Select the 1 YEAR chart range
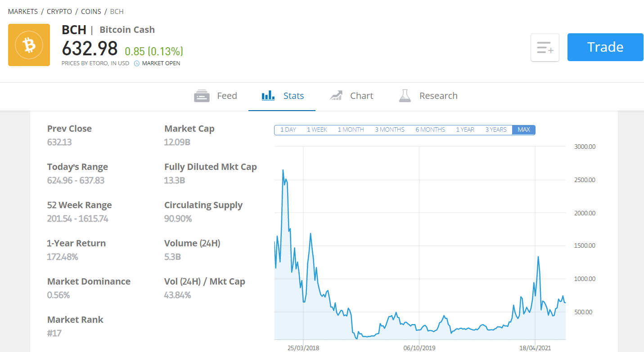This screenshot has height=352, width=644. [x=465, y=129]
